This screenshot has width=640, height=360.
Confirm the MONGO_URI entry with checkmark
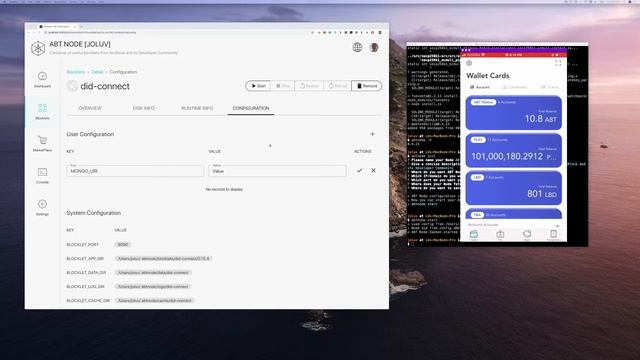[359, 171]
